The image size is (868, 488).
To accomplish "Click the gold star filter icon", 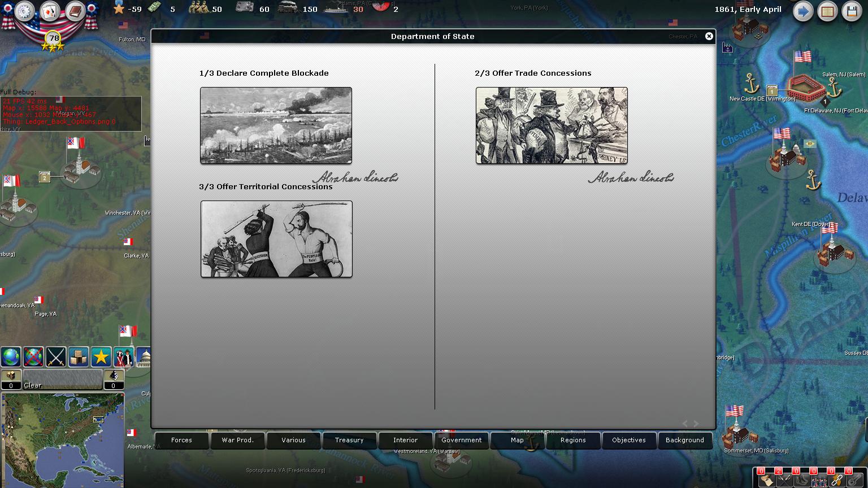I will (x=101, y=357).
